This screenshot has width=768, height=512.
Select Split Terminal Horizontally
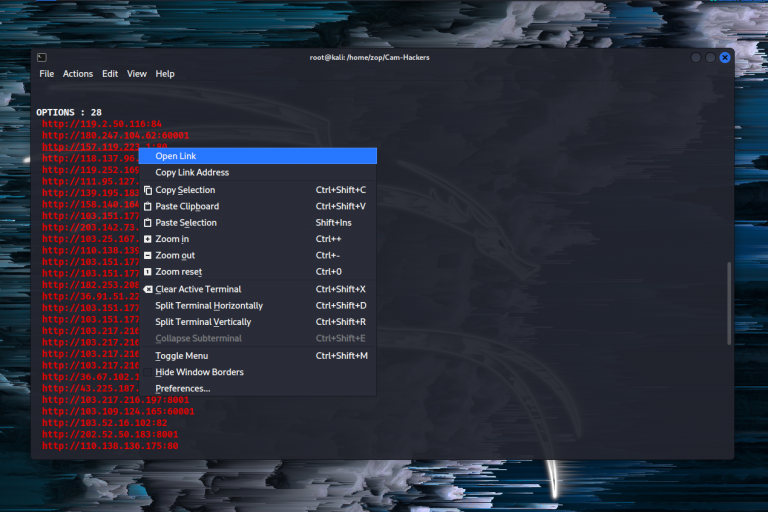[209, 306]
